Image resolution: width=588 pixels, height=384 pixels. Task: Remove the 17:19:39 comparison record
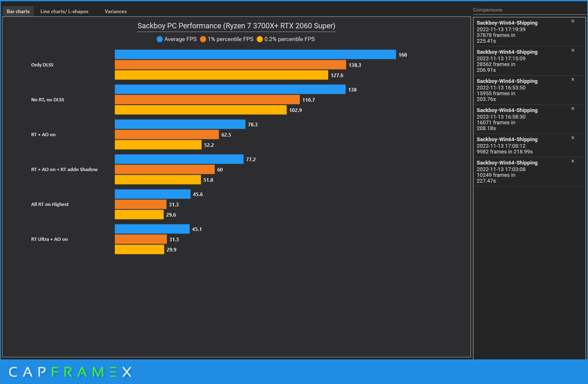(x=573, y=21)
